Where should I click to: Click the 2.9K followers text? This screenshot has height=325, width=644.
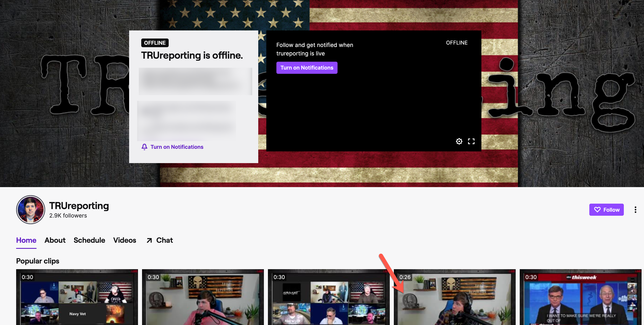(x=68, y=215)
